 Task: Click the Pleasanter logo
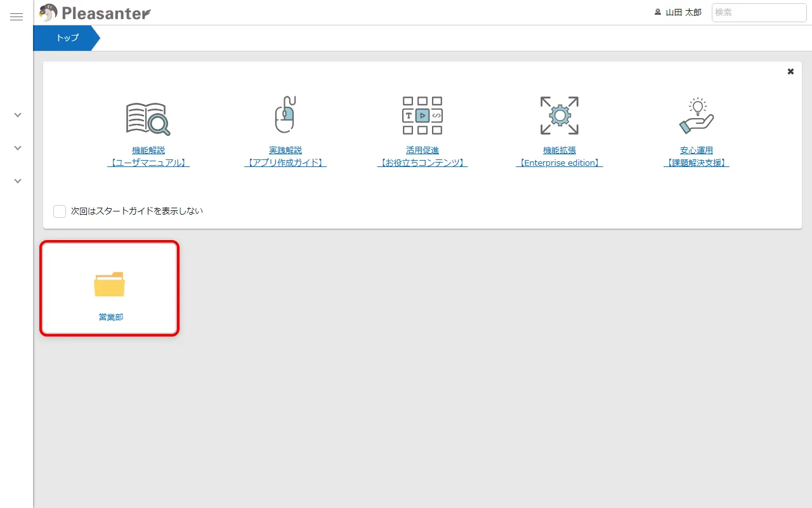click(95, 13)
